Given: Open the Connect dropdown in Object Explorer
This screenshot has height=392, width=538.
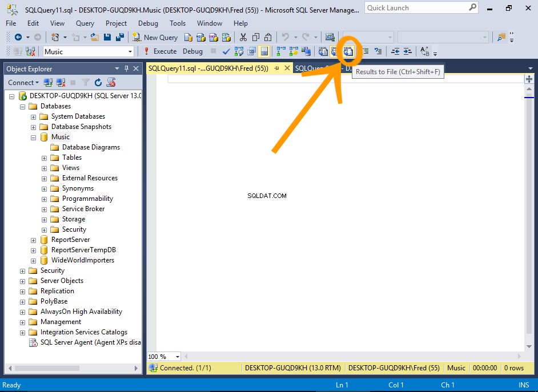Looking at the screenshot, I should tap(23, 83).
